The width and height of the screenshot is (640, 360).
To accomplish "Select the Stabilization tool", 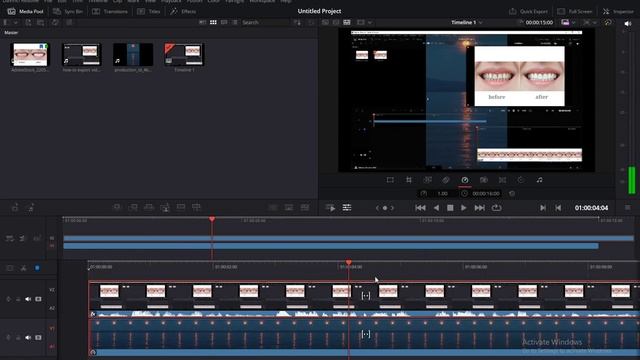I will [484, 180].
